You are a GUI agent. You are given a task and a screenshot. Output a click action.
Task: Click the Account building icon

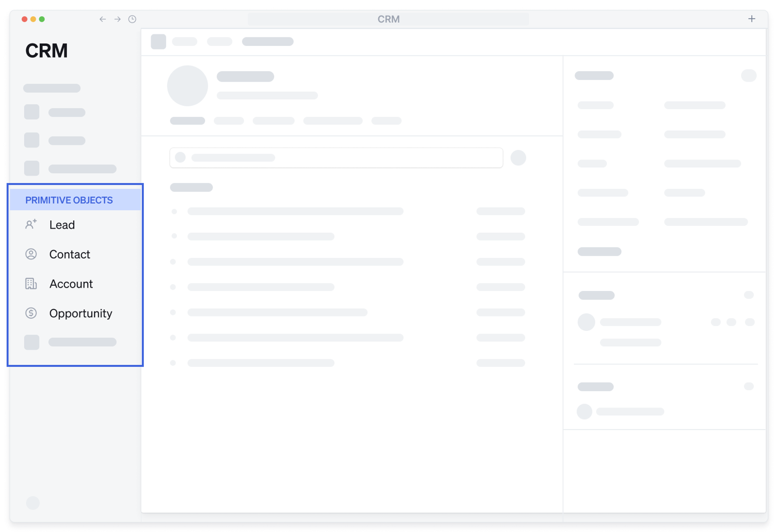click(x=31, y=283)
